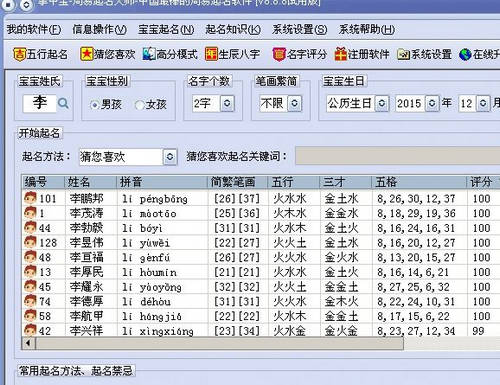This screenshot has width=500, height=385.
Task: Open the 宝宝起名(N) menu
Action: (166, 29)
